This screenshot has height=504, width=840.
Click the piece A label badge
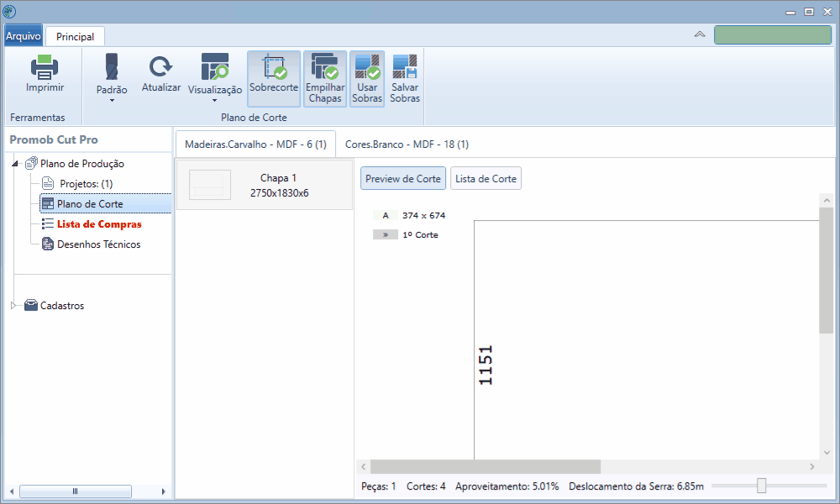(x=386, y=215)
